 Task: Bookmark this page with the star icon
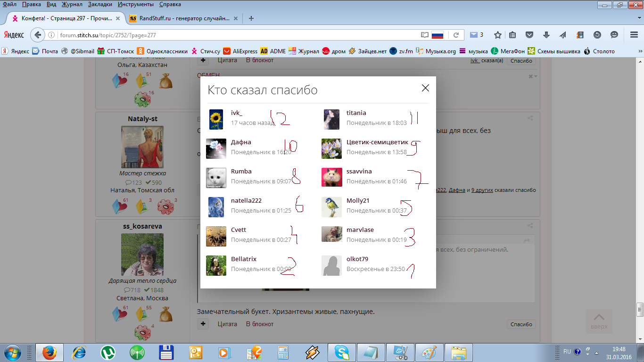497,35
